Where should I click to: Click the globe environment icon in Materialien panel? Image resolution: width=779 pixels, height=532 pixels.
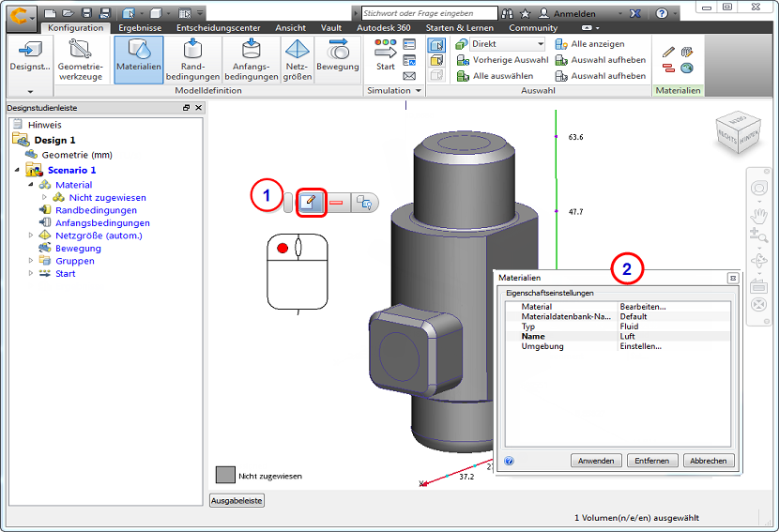pos(687,68)
